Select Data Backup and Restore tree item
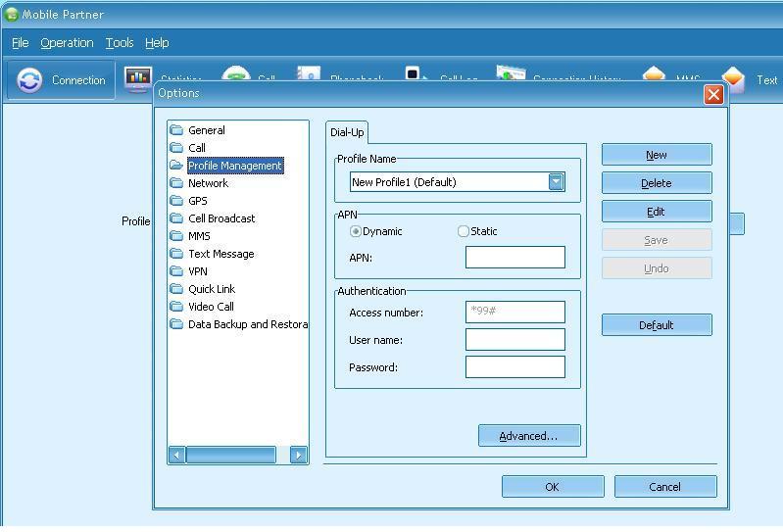The image size is (783, 532). tap(248, 324)
